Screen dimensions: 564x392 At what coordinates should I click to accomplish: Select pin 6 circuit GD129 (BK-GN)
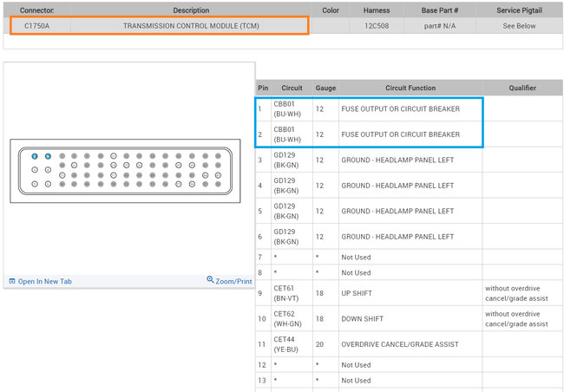coord(286,237)
